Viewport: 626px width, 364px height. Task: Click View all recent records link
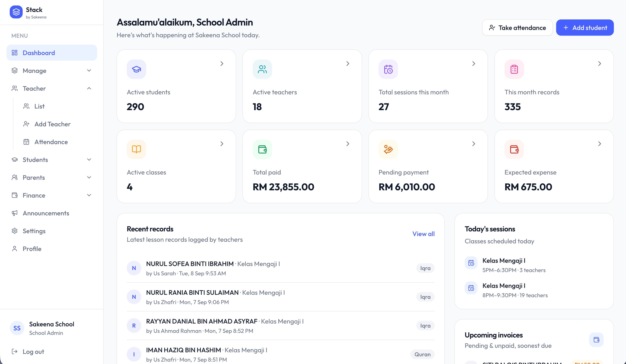pos(424,234)
